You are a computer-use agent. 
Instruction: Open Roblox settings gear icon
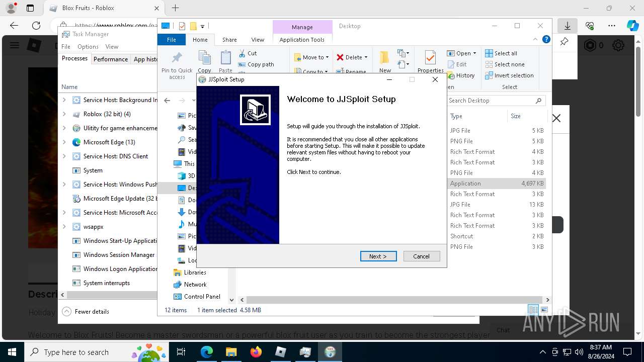coord(618,45)
